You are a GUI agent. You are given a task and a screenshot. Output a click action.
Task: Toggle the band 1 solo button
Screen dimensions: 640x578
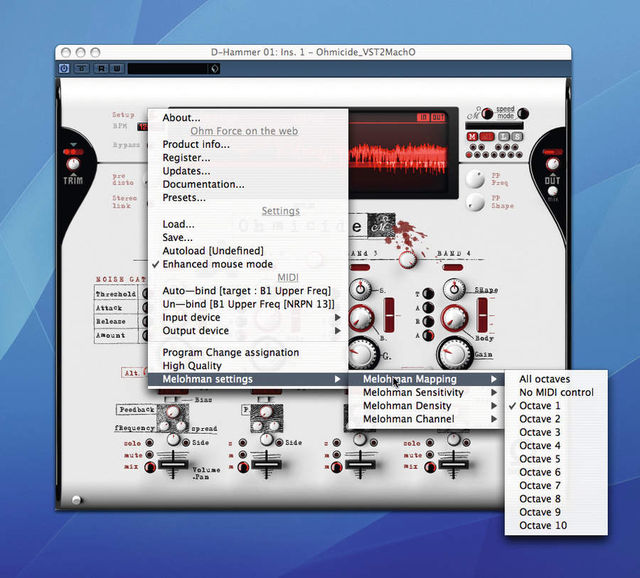click(150, 443)
